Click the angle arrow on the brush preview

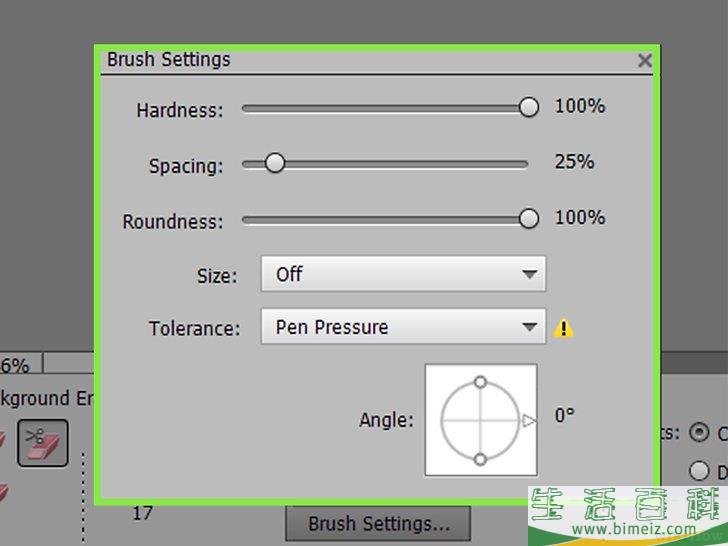click(529, 421)
